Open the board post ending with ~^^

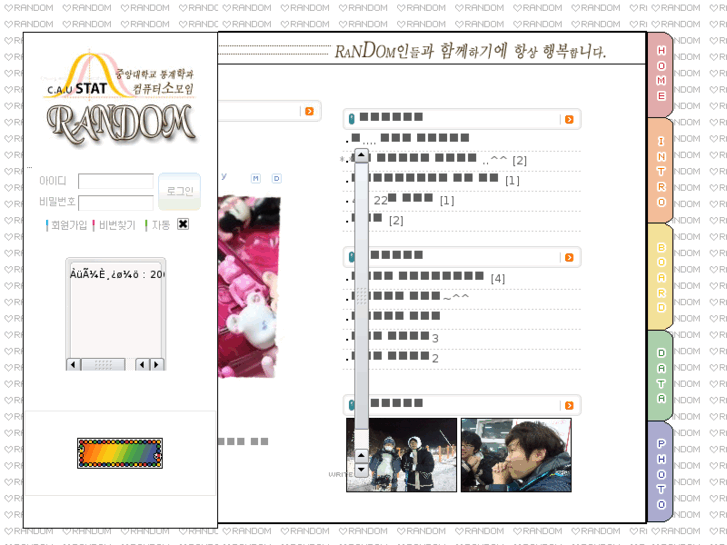click(410, 296)
